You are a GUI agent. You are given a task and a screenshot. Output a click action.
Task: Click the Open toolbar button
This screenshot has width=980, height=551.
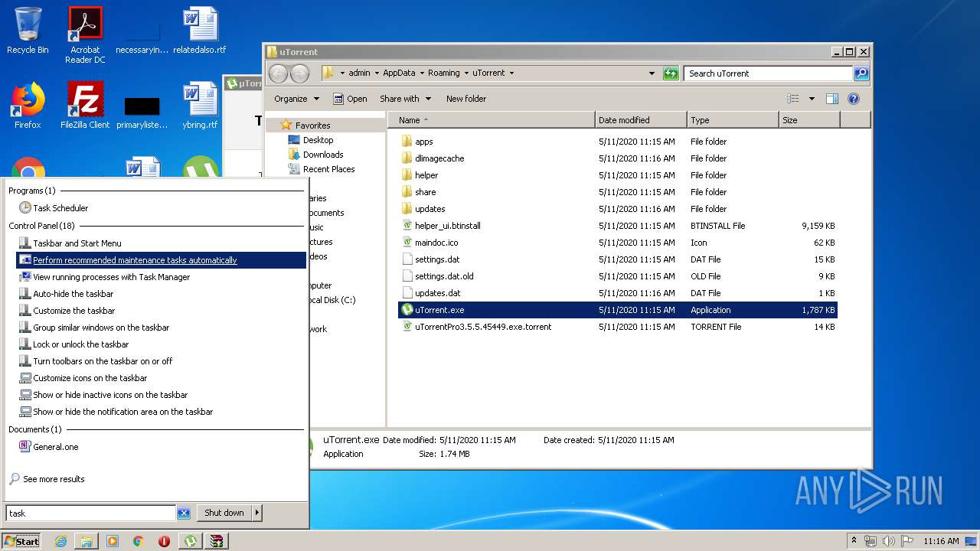pyautogui.click(x=350, y=99)
